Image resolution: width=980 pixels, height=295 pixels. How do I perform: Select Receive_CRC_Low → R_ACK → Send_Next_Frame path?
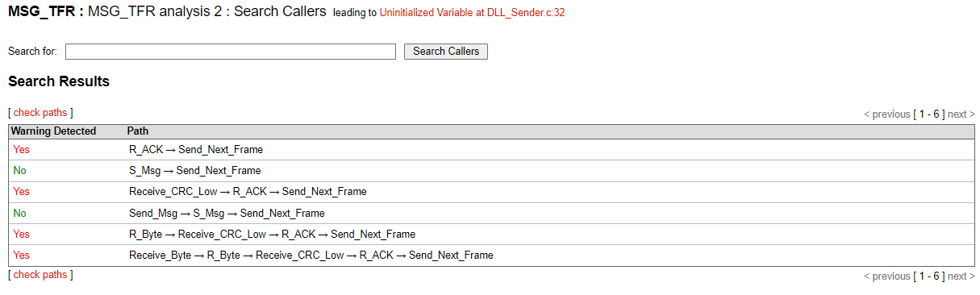(x=248, y=191)
